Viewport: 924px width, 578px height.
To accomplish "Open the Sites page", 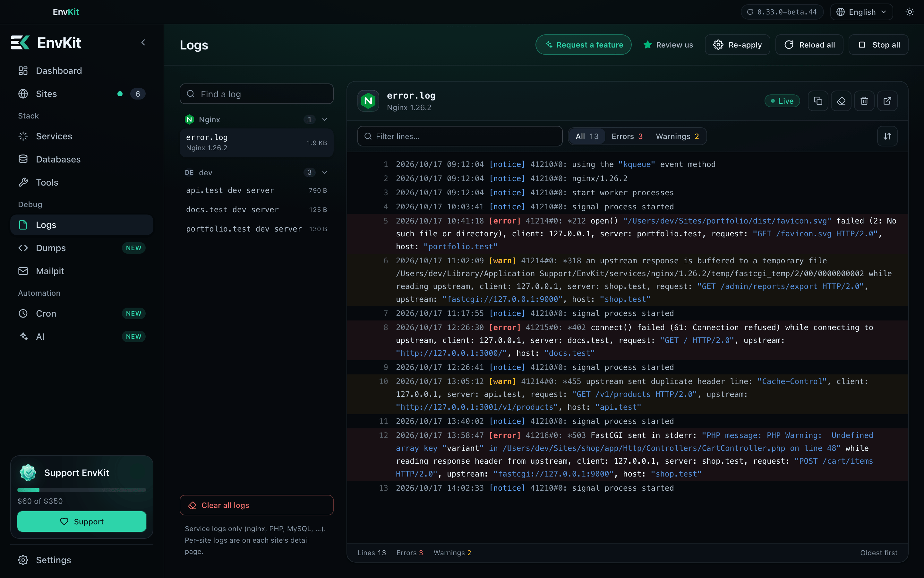I will click(x=82, y=94).
